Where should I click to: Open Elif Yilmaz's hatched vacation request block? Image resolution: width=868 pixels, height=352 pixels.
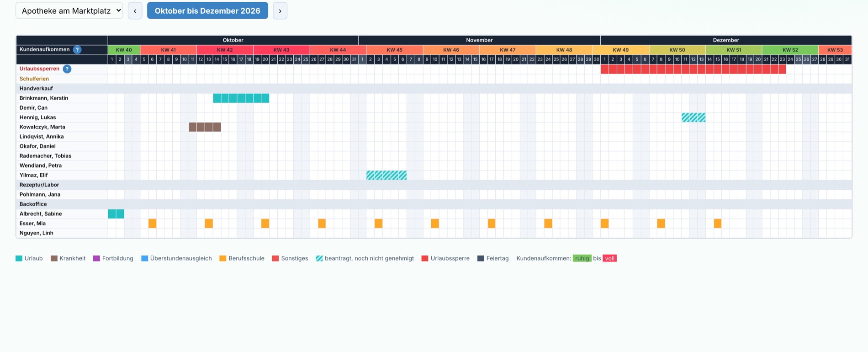click(386, 175)
